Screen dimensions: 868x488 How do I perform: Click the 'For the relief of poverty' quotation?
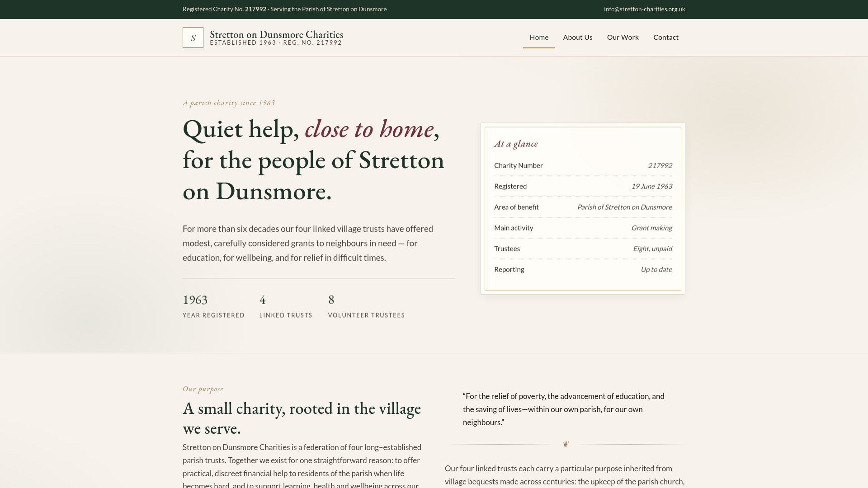(x=564, y=409)
